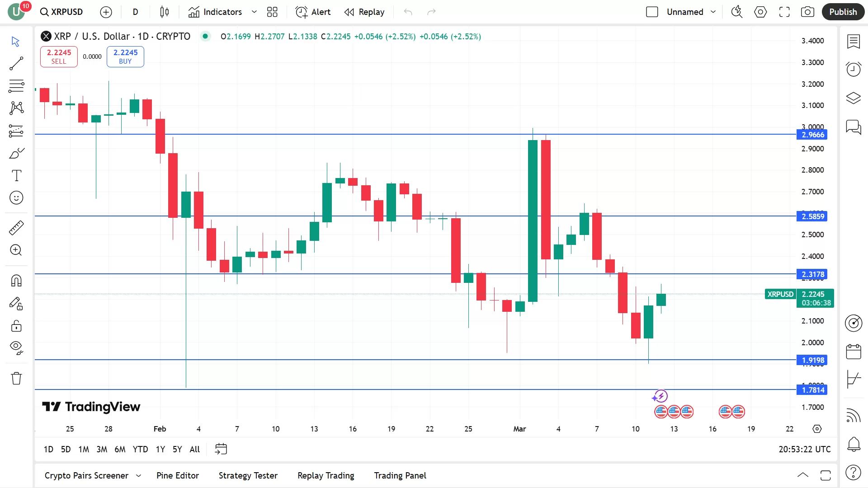The image size is (868, 488).
Task: Select the crosshair/cursor tool
Action: pos(15,41)
